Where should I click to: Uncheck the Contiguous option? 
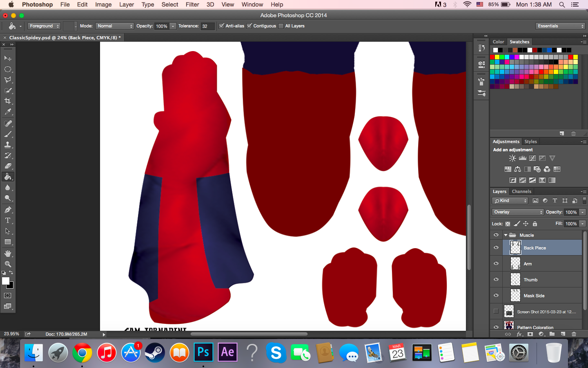249,26
